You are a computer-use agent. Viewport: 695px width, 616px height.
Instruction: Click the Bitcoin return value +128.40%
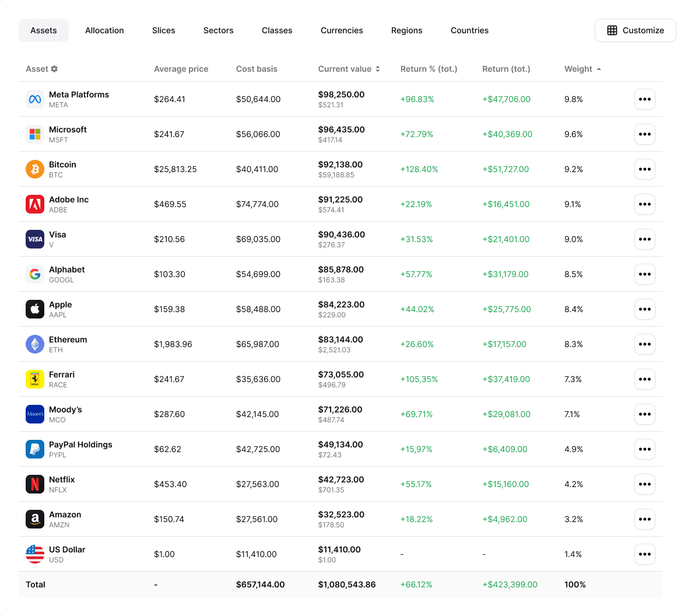419,169
